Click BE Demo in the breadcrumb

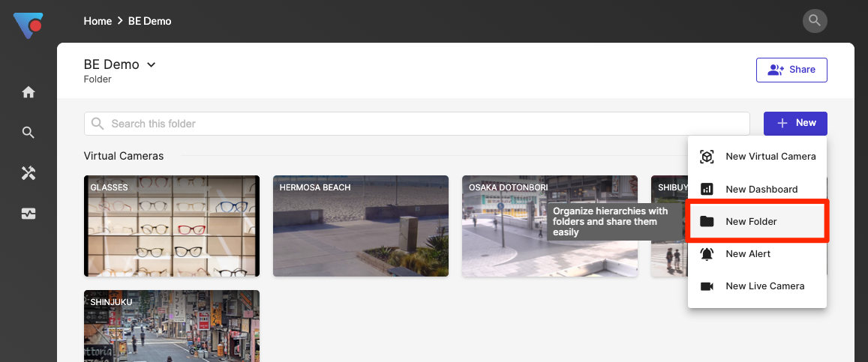[149, 21]
